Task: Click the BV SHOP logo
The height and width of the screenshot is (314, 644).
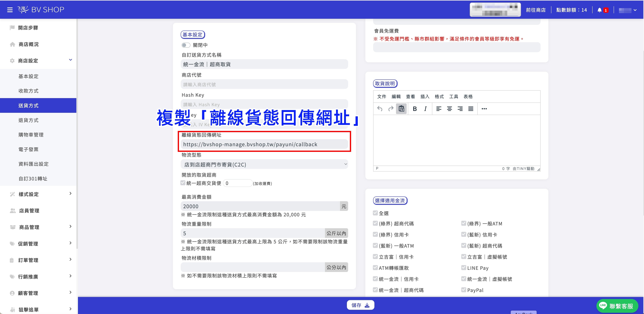Action: pyautogui.click(x=41, y=10)
